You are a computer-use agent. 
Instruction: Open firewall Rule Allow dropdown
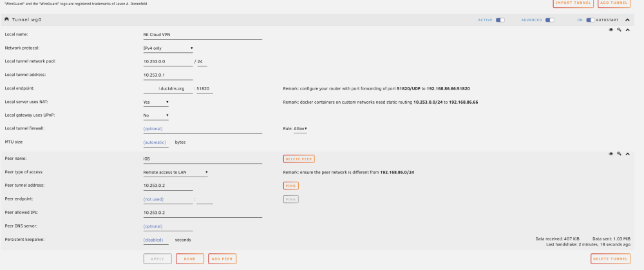300,129
